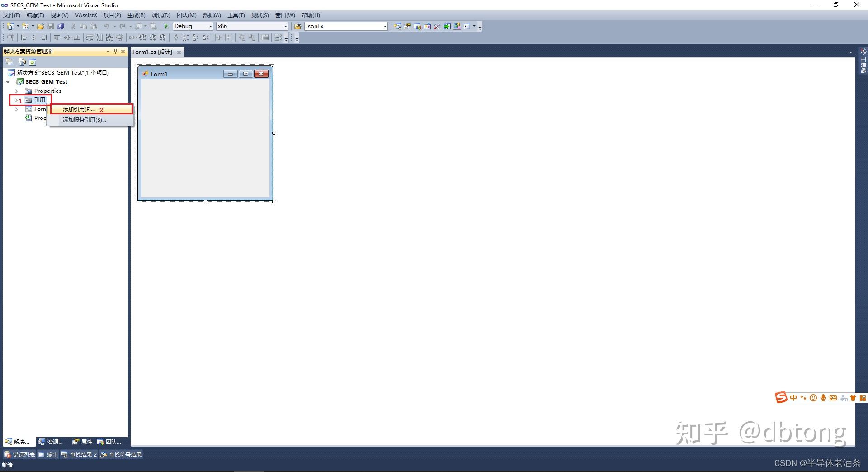
Task: Open Solution Explorer via its toolbar icon
Action: [397, 26]
